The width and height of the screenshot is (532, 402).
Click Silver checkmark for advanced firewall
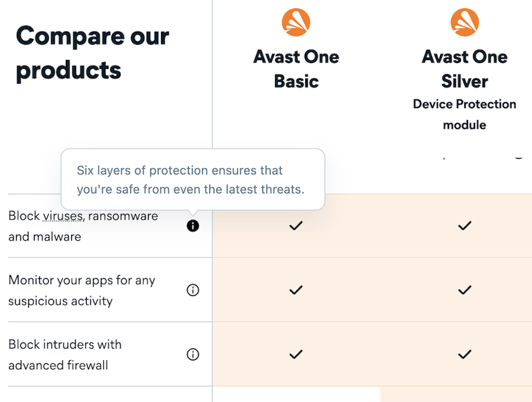[465, 354]
